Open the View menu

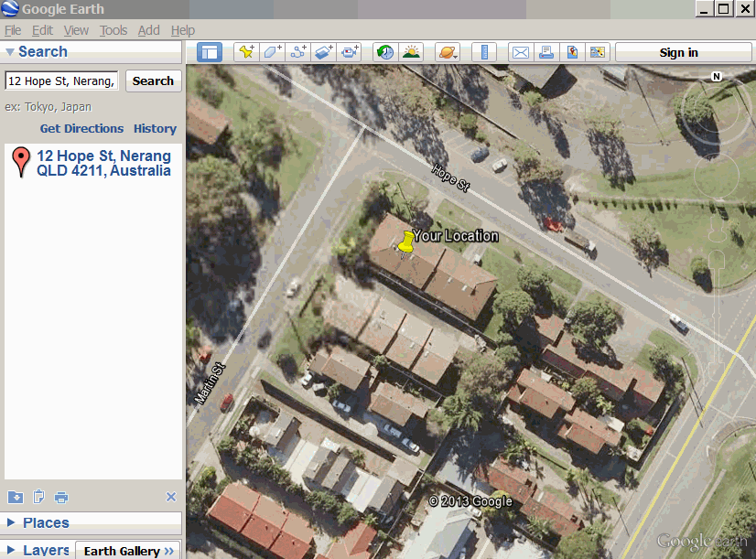coord(76,30)
